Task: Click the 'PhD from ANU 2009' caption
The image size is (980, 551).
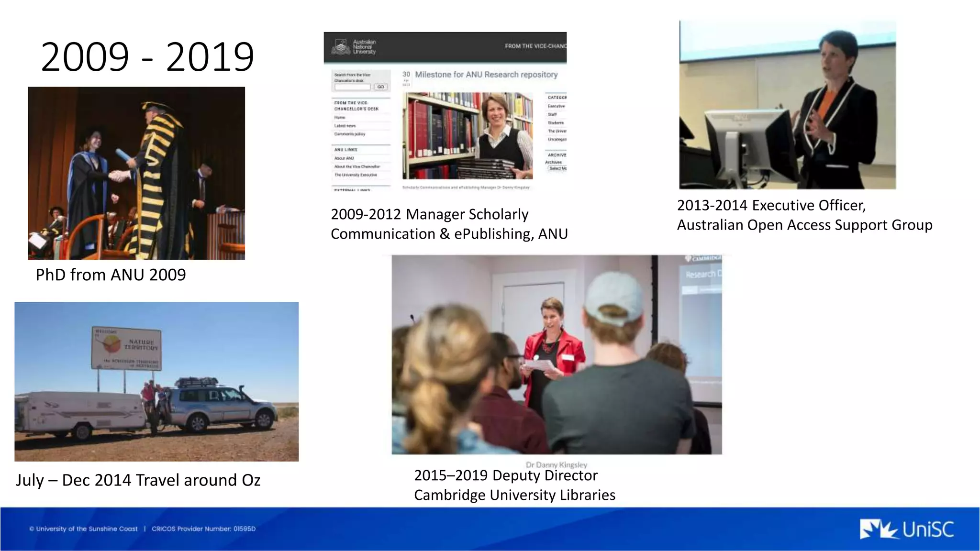Action: (111, 275)
